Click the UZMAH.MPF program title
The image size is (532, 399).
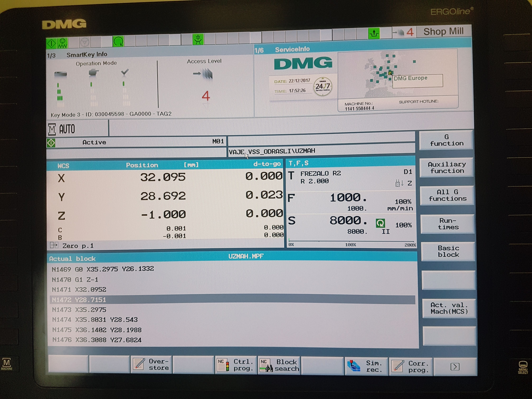pyautogui.click(x=246, y=256)
